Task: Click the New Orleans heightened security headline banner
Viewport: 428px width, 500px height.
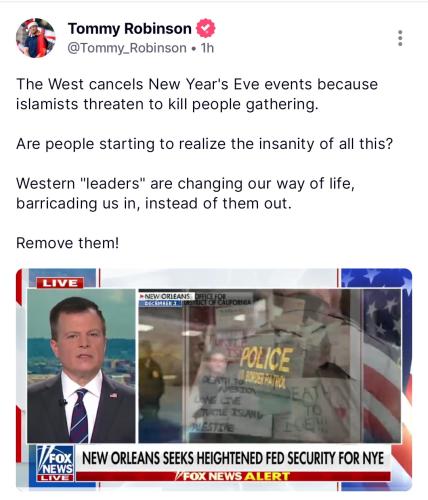Action: [x=233, y=458]
